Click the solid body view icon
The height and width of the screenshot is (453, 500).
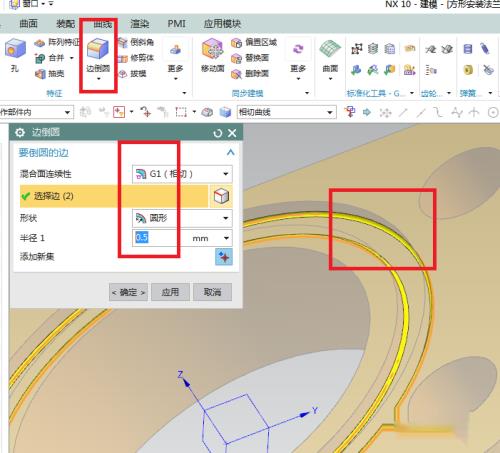(x=207, y=112)
